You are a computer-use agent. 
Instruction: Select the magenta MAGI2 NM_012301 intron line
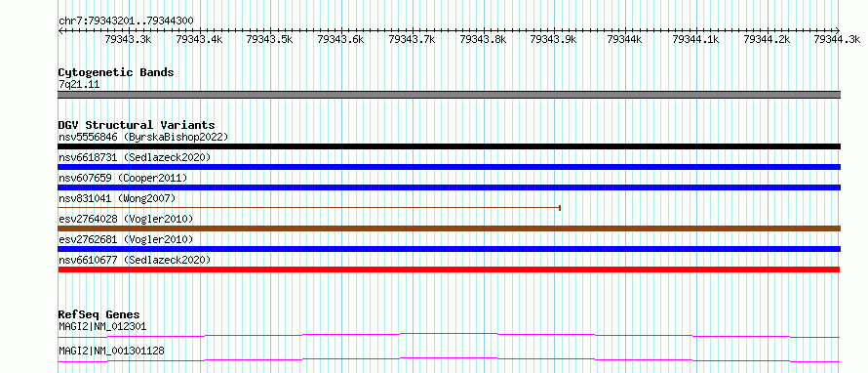449,335
